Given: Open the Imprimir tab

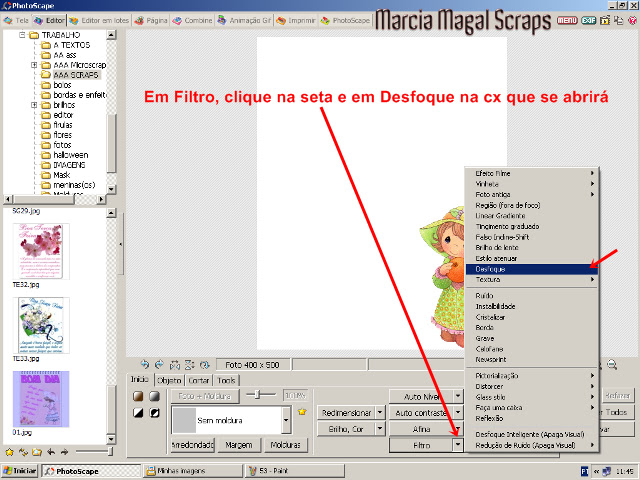Looking at the screenshot, I should pyautogui.click(x=296, y=20).
